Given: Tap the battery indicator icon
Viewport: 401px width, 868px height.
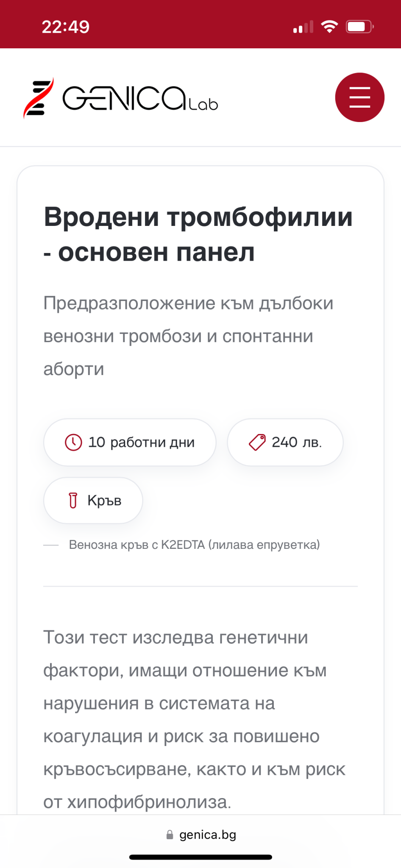Looking at the screenshot, I should pos(359,27).
